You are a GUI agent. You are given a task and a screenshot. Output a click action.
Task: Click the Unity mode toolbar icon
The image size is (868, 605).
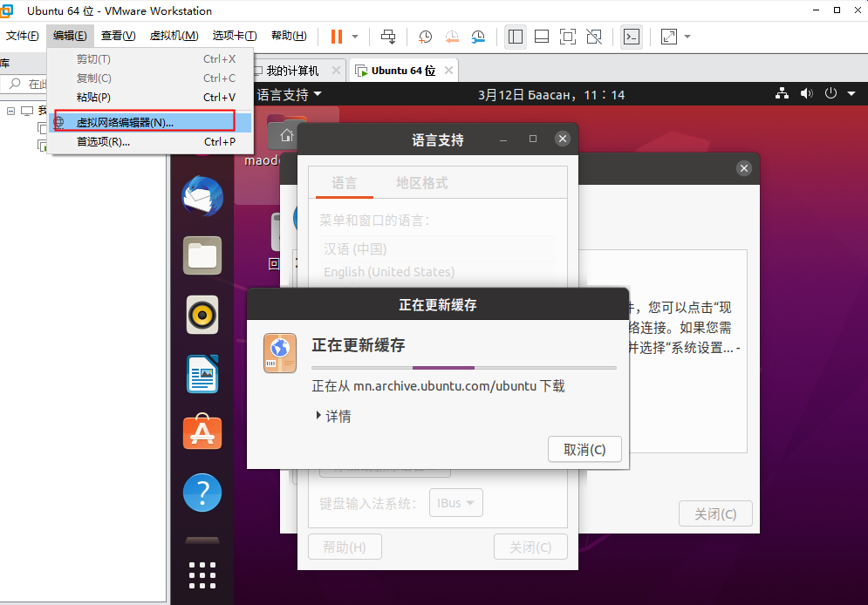pyautogui.click(x=594, y=37)
